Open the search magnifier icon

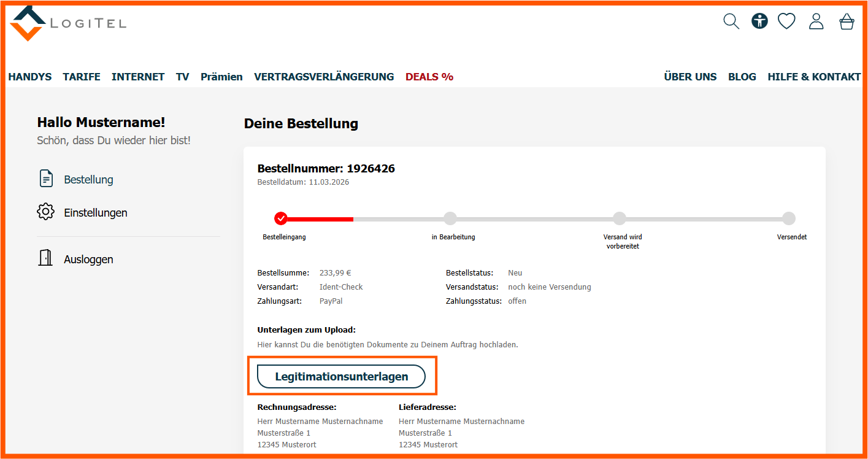point(731,21)
